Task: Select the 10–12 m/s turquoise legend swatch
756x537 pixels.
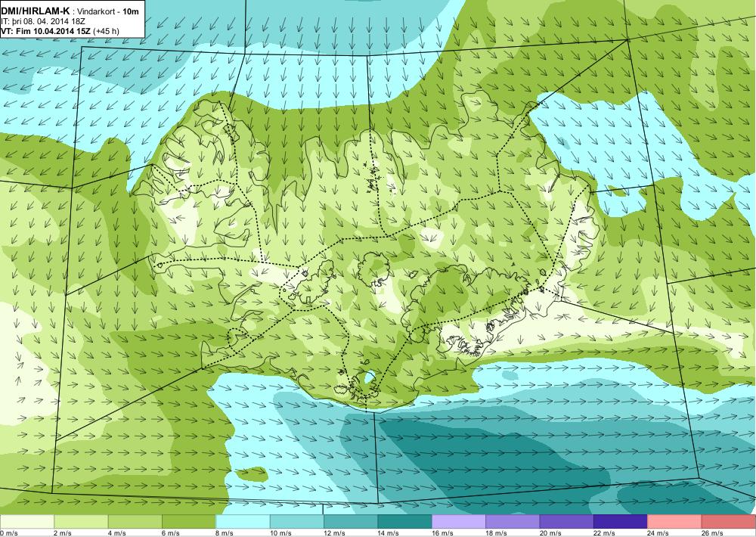Action: click(x=297, y=522)
